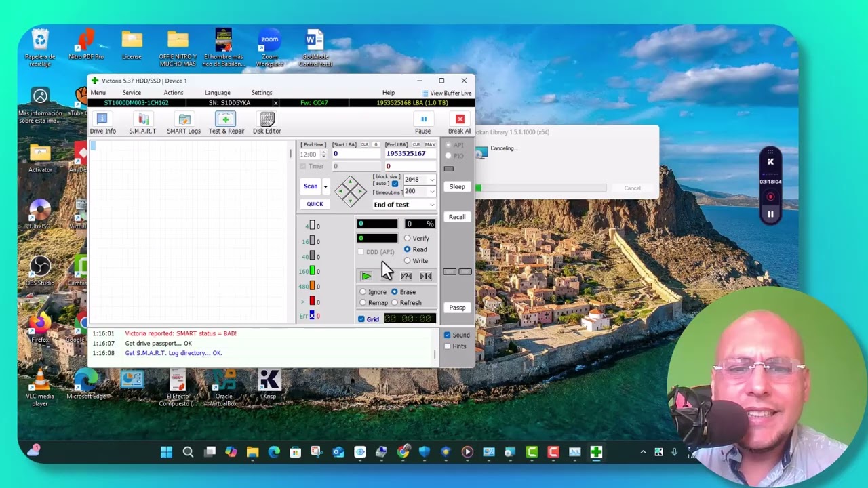Image resolution: width=868 pixels, height=488 pixels.
Task: Click the random seek test icon
Action: pyautogui.click(x=406, y=276)
